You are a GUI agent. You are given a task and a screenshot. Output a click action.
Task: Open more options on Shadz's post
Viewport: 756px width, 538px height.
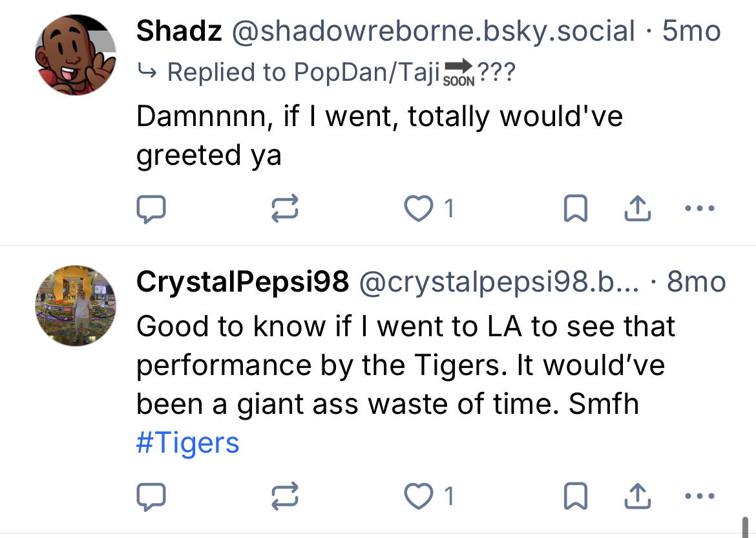[x=699, y=209]
